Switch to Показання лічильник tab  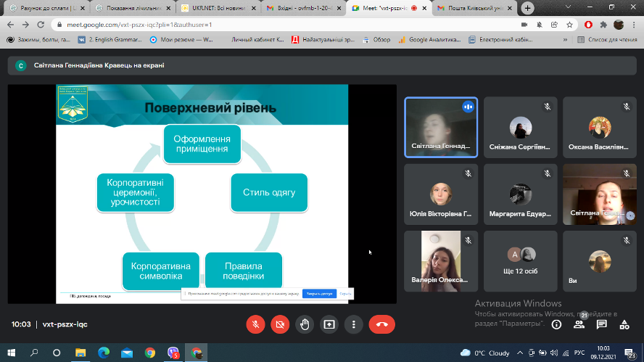pos(132,8)
